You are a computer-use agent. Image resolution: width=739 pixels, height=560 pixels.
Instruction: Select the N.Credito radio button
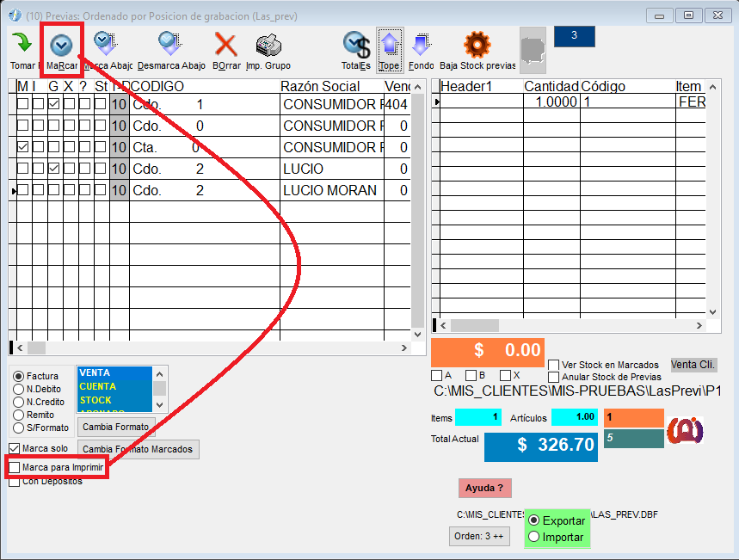pyautogui.click(x=18, y=402)
